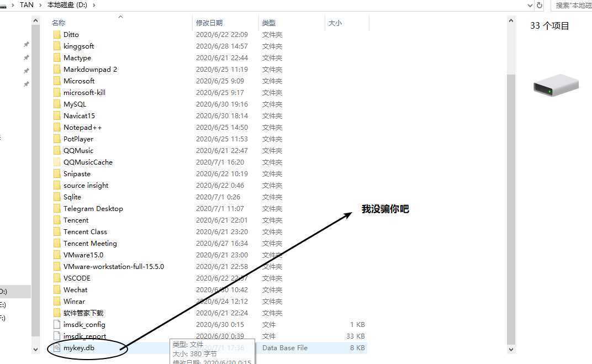Sort files by 名称 column header

(59, 23)
